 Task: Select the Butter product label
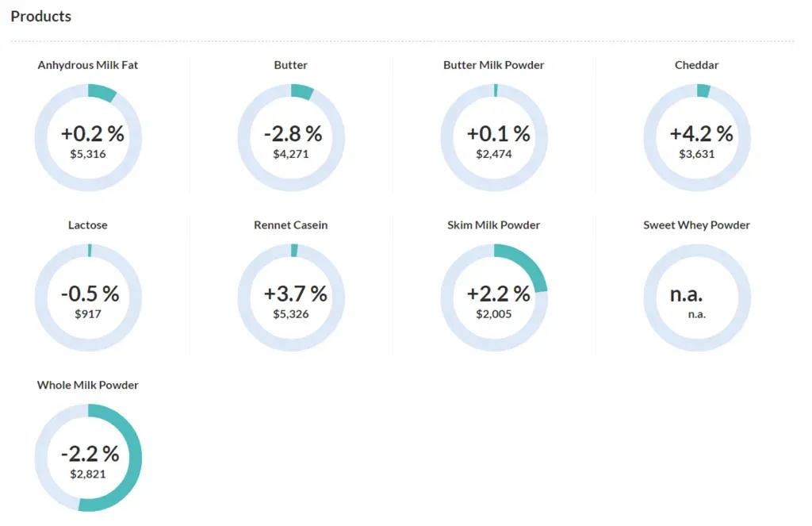click(290, 65)
